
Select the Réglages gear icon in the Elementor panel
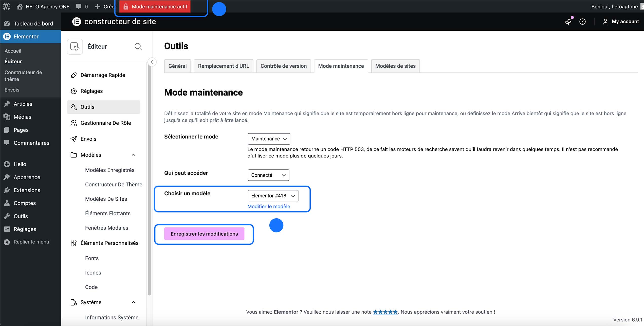(73, 91)
